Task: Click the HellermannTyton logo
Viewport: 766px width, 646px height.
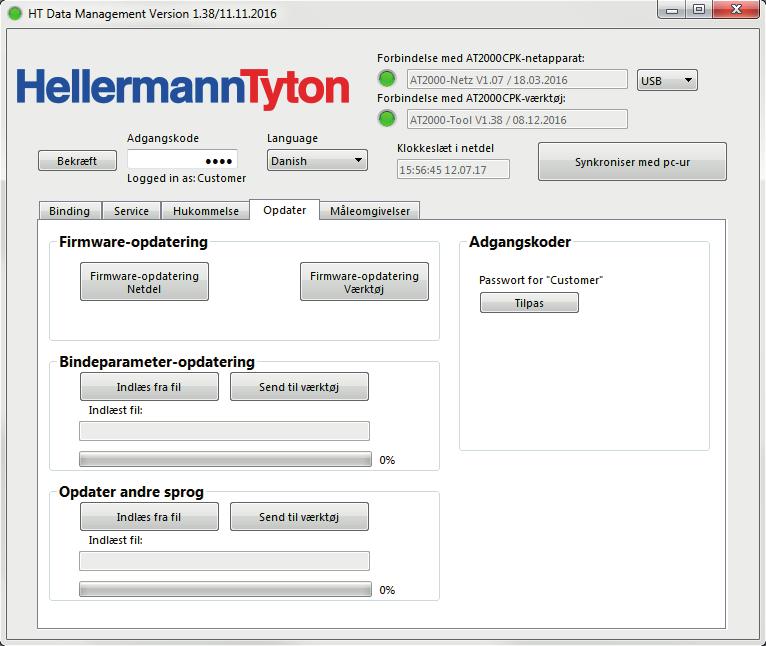Action: [183, 88]
